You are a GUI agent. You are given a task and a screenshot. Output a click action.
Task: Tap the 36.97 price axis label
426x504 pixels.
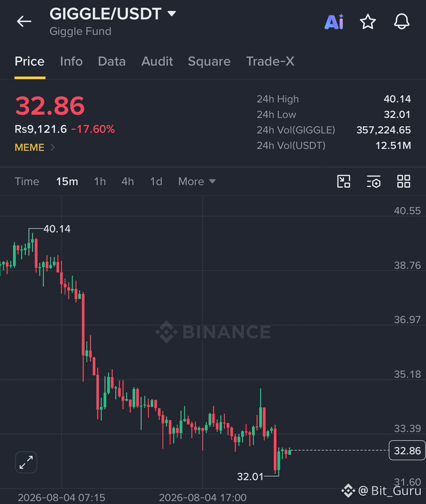tap(407, 320)
